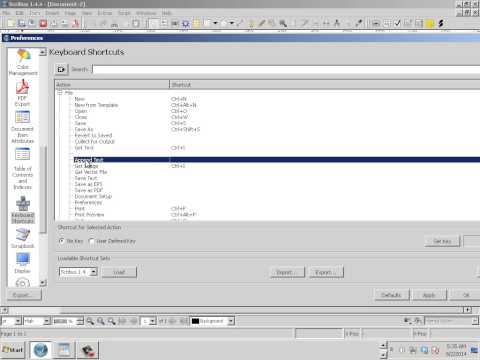Open the PDF Export preferences section
Screen dimensions: 480x360
22,93
